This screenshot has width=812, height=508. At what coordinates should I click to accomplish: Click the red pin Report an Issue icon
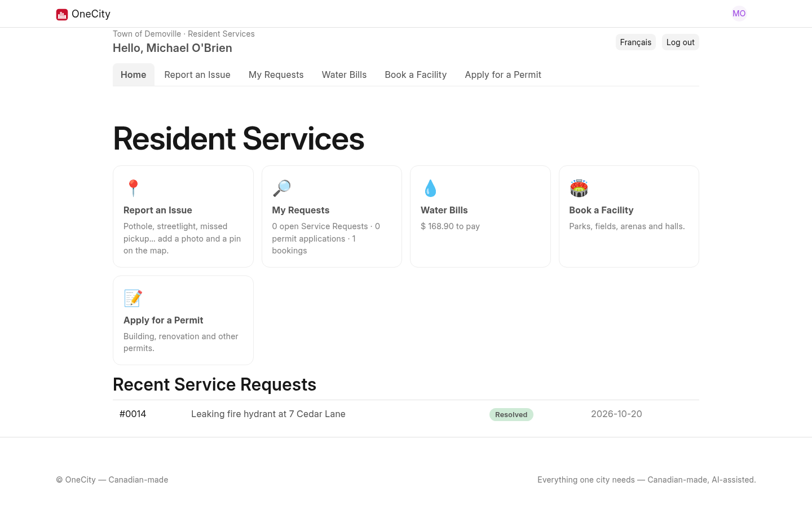[133, 188]
